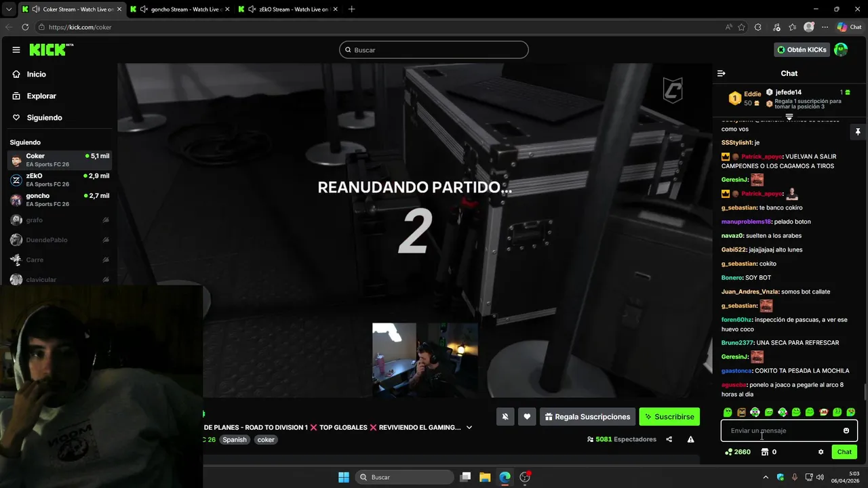Open the browser media control icon
Viewport: 868px width, 488px height.
[x=775, y=27]
